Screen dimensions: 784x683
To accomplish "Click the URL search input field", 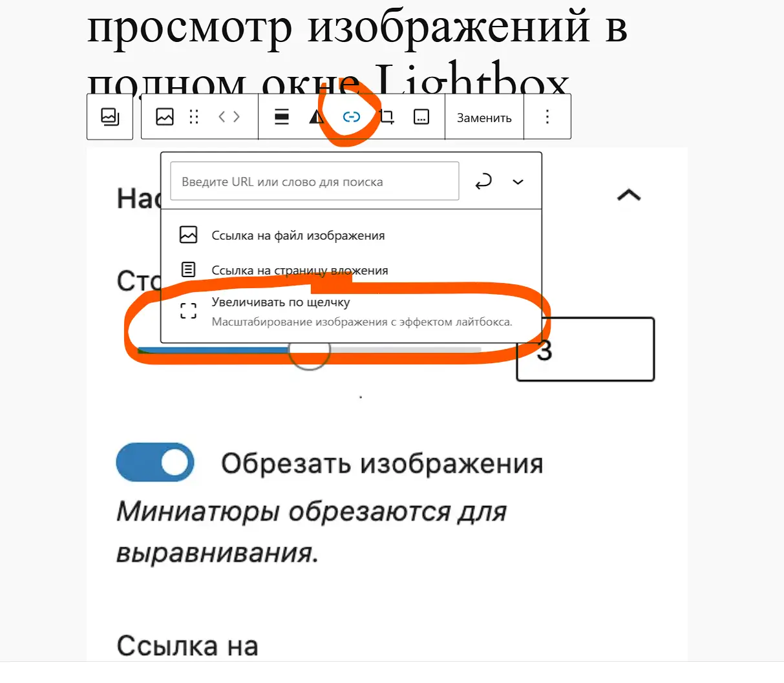I will coord(313,181).
